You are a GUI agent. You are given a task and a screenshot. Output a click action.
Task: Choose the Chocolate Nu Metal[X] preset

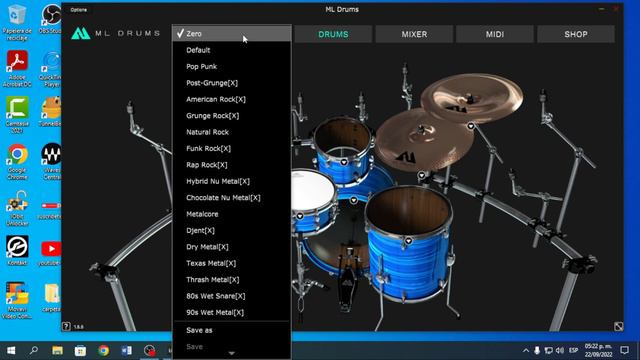tap(231, 198)
